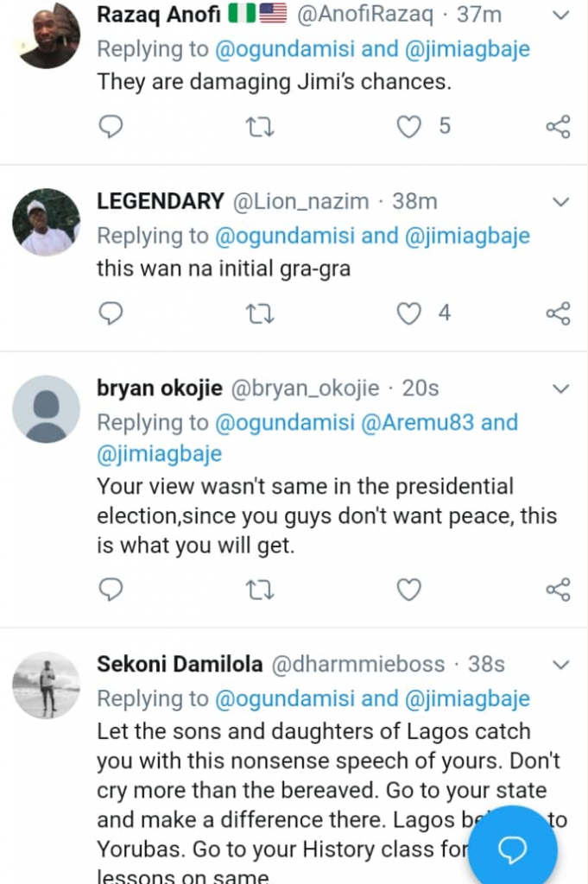Expand options menu for LEGENDARY's tweet
The width and height of the screenshot is (588, 884).
coord(560,202)
